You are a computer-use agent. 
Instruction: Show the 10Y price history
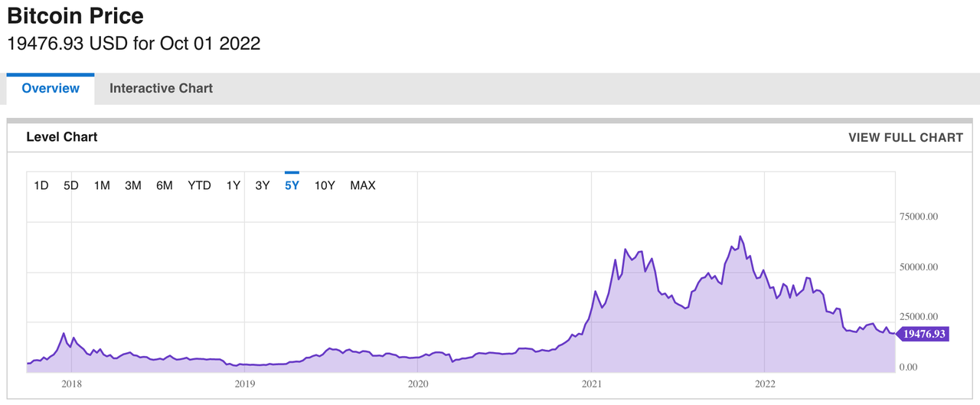(x=325, y=185)
